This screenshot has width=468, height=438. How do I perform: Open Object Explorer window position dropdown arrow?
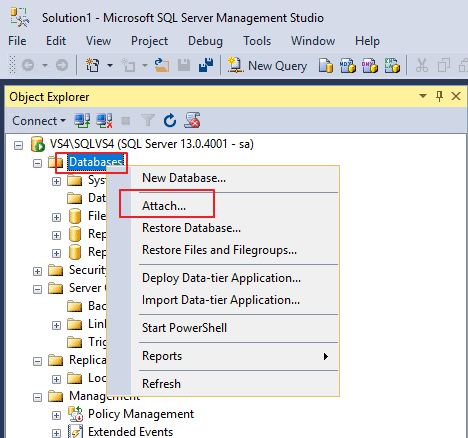423,96
